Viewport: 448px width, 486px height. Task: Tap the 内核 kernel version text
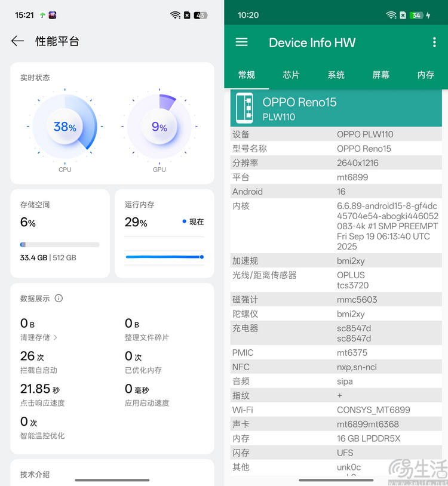point(388,226)
